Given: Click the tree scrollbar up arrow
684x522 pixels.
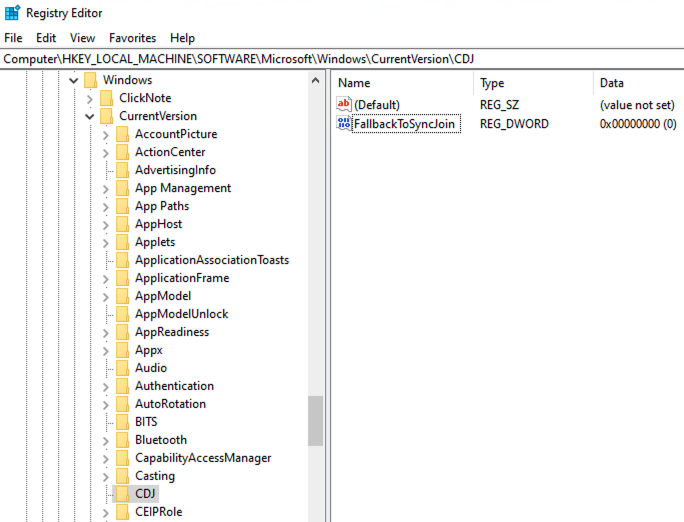Looking at the screenshot, I should pyautogui.click(x=315, y=80).
